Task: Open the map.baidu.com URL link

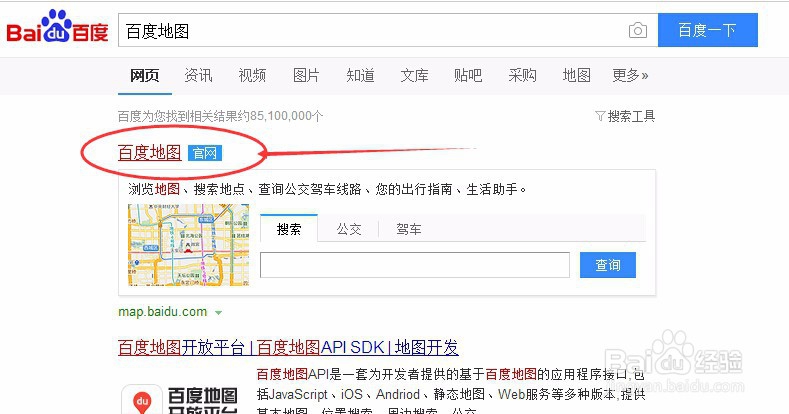Action: point(163,312)
